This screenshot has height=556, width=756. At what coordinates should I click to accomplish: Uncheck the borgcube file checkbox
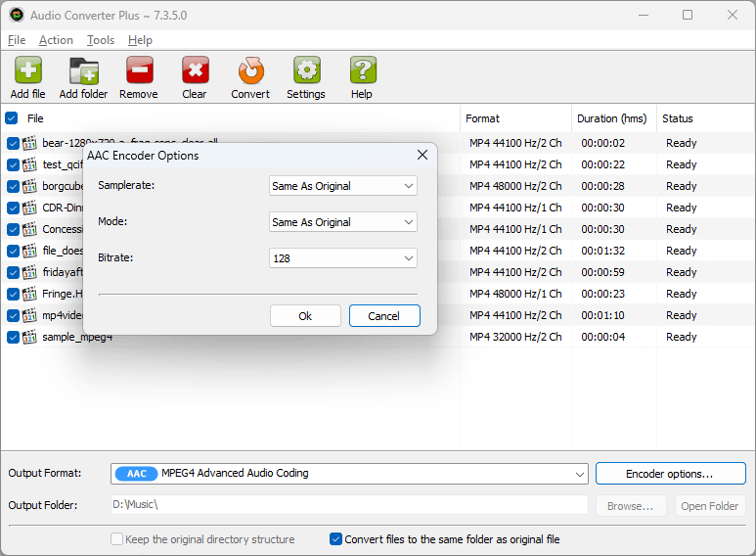[13, 186]
